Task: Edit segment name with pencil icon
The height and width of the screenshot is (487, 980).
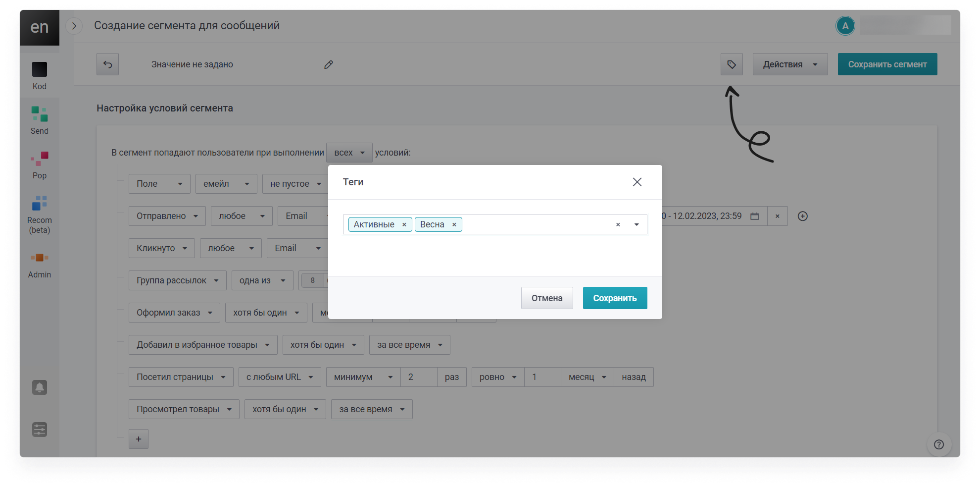Action: pyautogui.click(x=329, y=64)
